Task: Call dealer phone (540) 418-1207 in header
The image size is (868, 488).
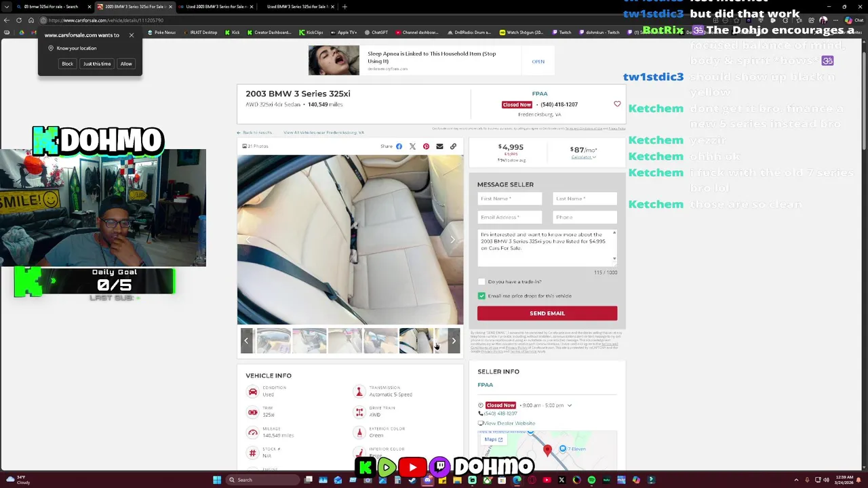Action: [559, 104]
